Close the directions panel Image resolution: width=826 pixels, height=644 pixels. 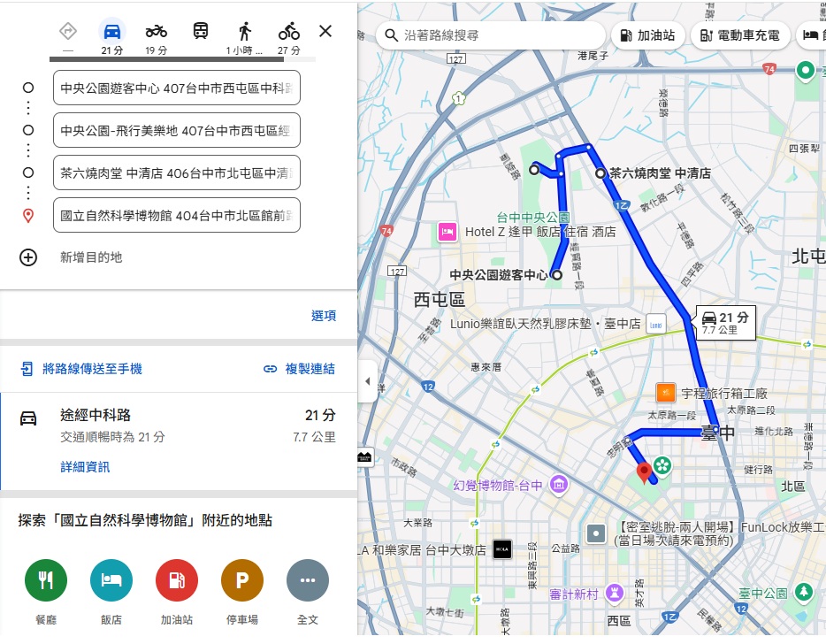[x=325, y=31]
